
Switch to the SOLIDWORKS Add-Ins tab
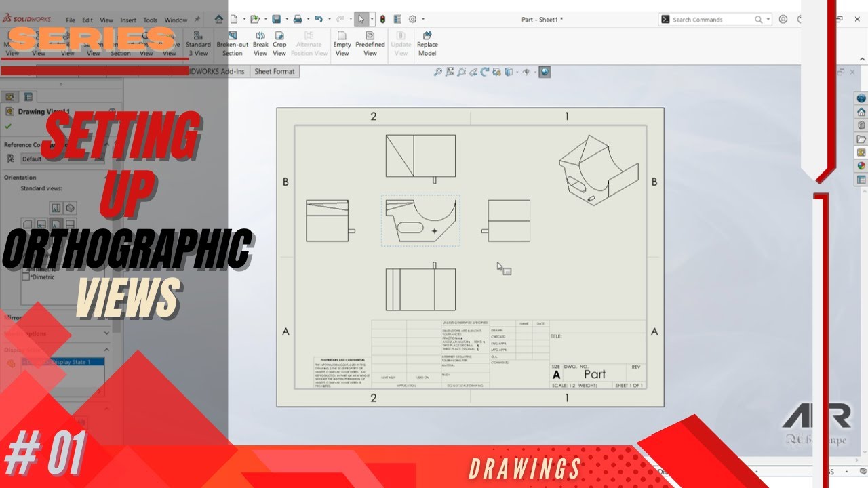click(x=216, y=71)
